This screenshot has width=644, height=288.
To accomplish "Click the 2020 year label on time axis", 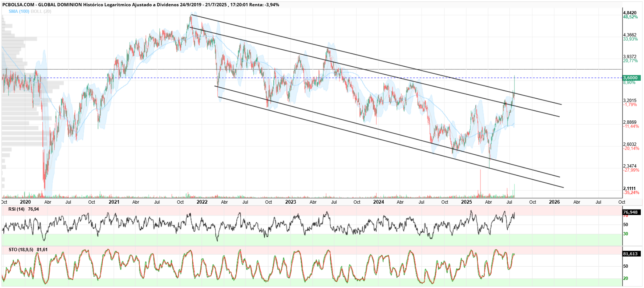I will click(25, 202).
